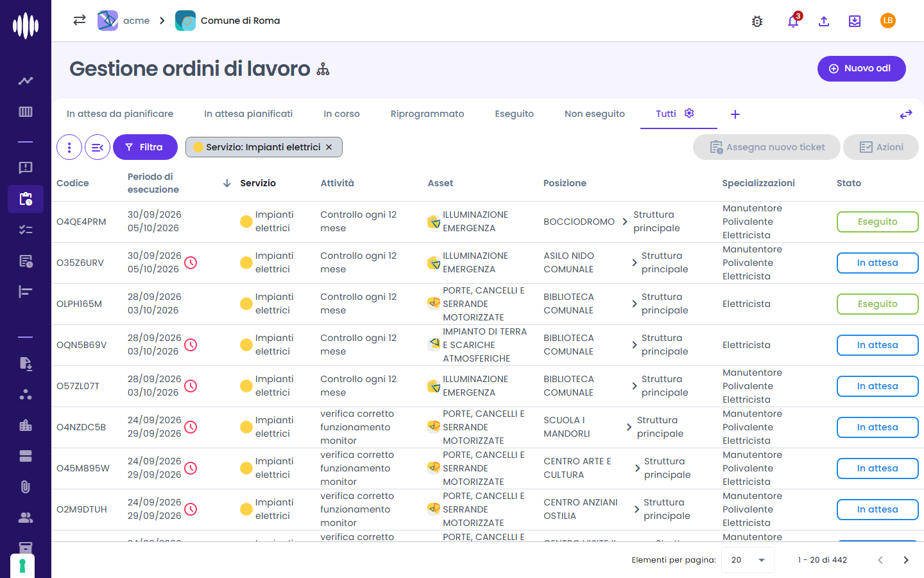The image size is (924, 578).
Task: Switch to In corso tab
Action: (x=341, y=114)
